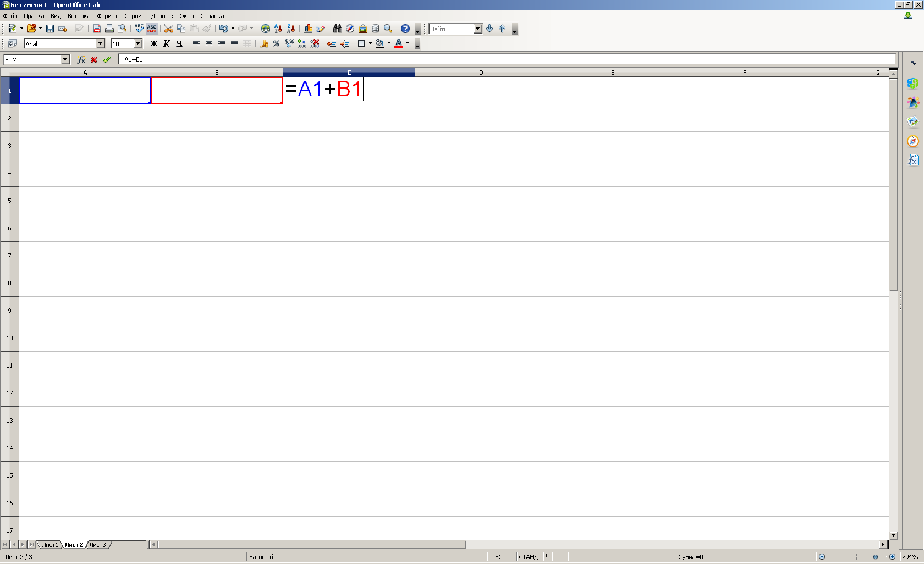Open the Вставка menu

click(x=79, y=16)
